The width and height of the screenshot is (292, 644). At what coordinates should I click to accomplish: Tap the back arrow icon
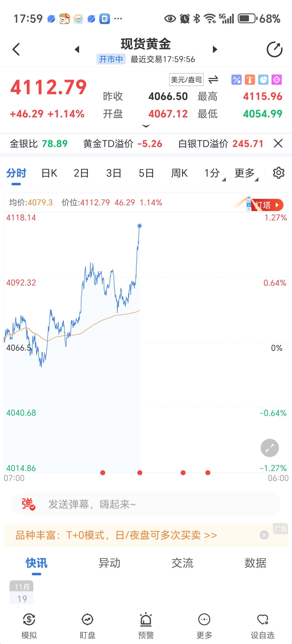16,49
